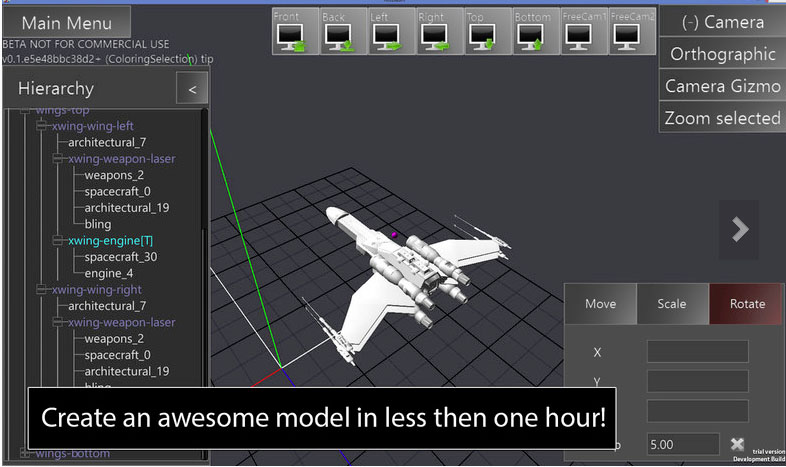This screenshot has height=467, width=786.
Task: Collapse the Hierarchy panel with arrow
Action: (x=192, y=90)
